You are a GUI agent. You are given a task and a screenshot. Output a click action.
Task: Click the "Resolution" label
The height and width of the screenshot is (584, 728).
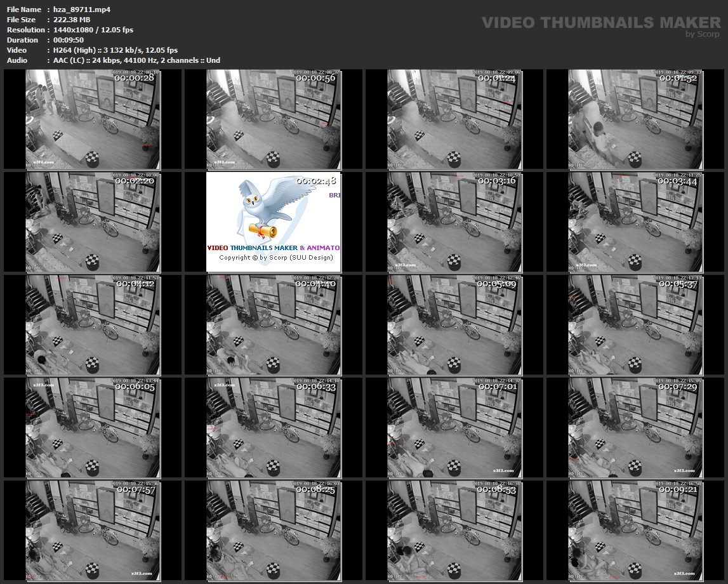click(25, 30)
